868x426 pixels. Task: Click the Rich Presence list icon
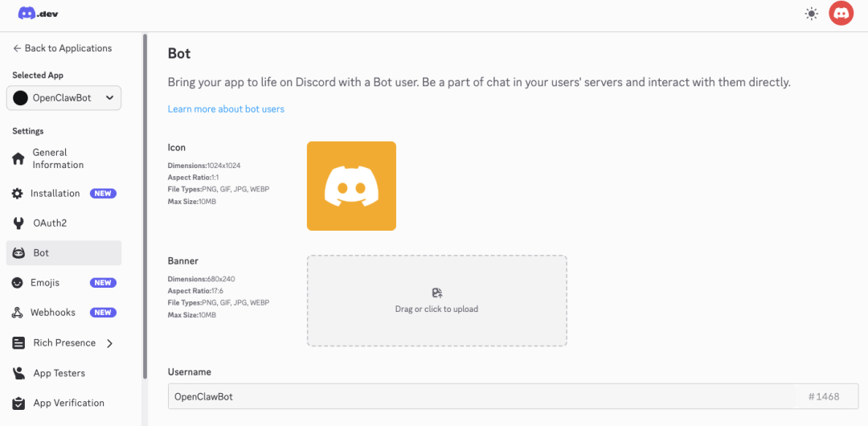(18, 343)
